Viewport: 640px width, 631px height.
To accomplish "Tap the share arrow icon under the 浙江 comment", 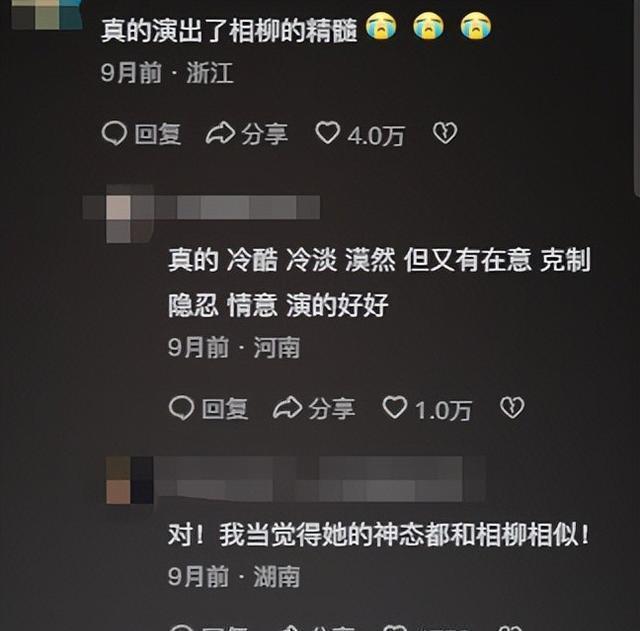I will click(x=220, y=133).
